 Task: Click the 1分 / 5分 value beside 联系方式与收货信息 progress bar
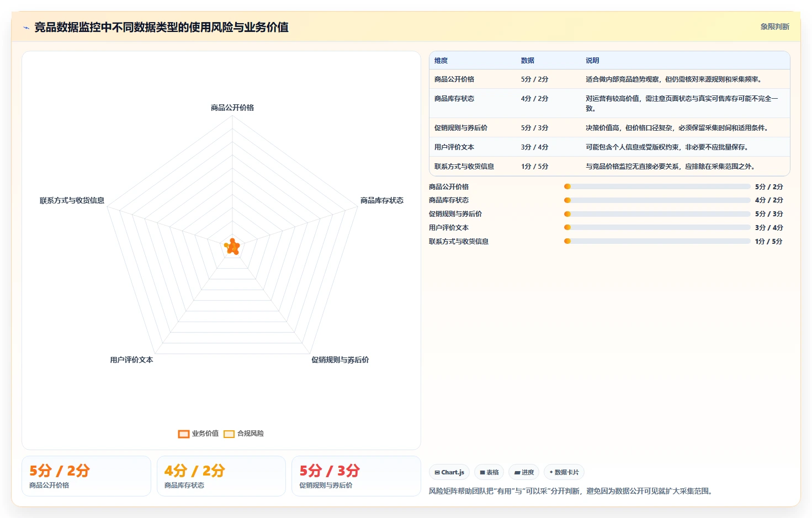[769, 242]
